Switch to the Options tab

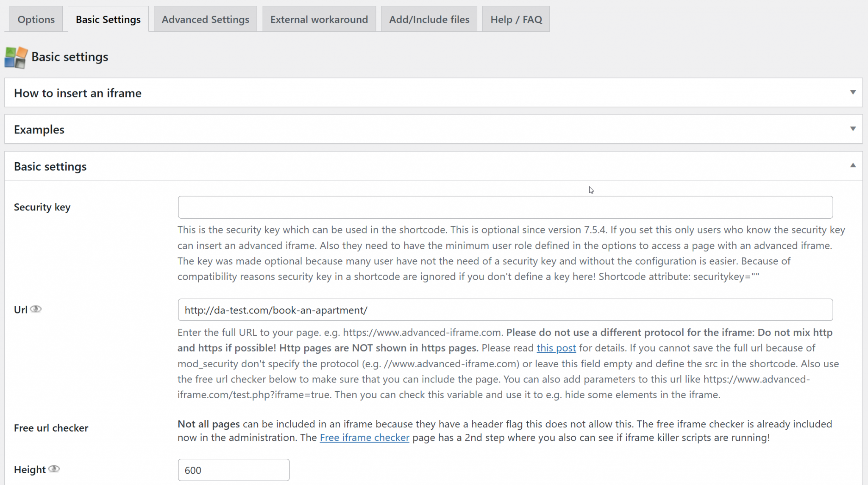click(36, 19)
